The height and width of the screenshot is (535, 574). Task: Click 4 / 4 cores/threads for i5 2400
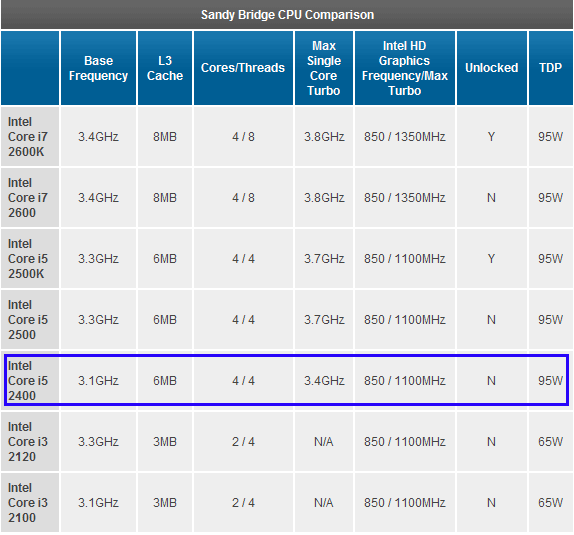[x=243, y=381]
